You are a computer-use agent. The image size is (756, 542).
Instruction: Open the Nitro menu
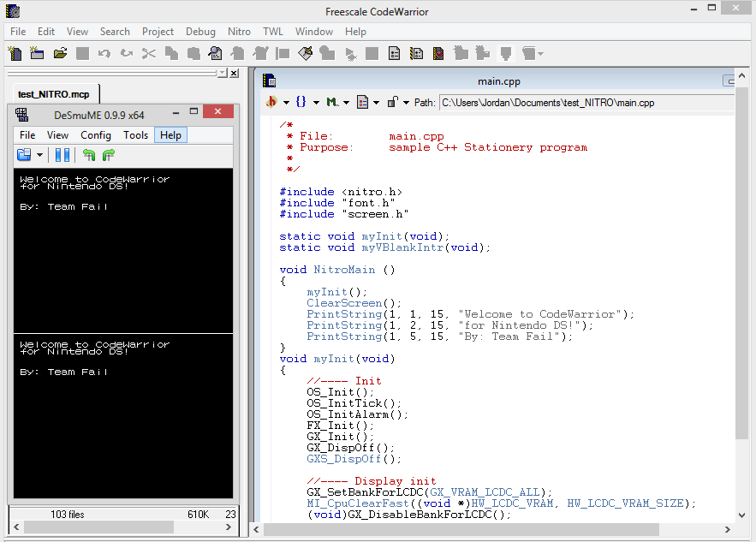tap(239, 32)
